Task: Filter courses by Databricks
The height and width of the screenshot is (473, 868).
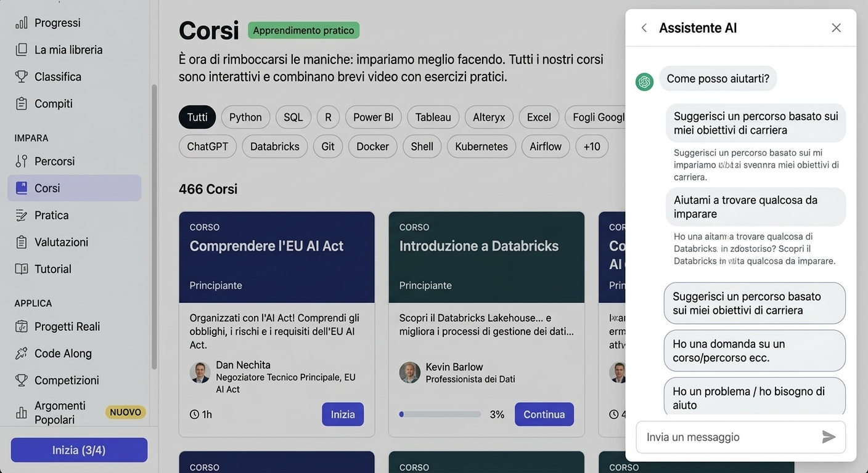Action: (x=275, y=147)
